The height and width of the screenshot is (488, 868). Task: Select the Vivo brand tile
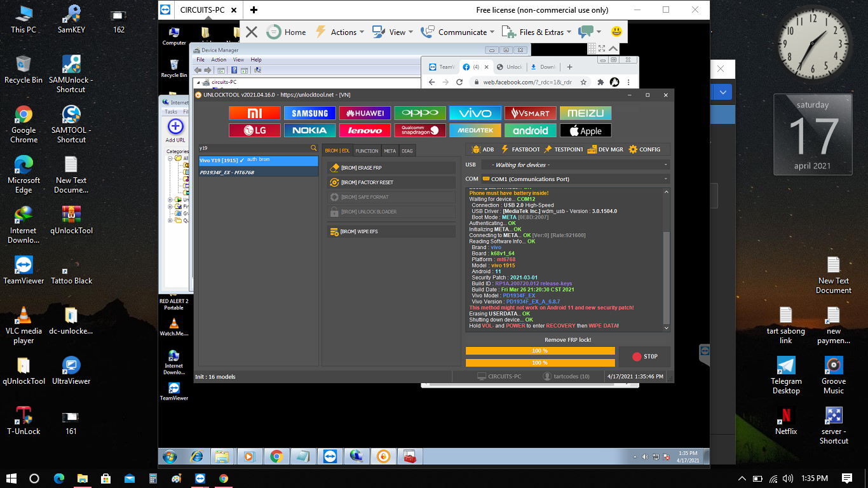[x=475, y=113]
